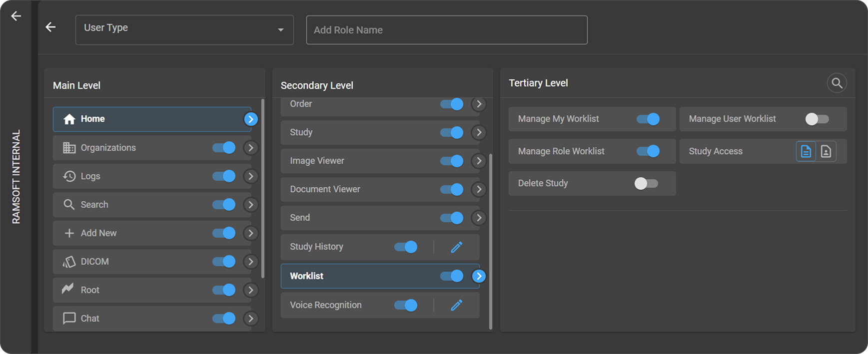
Task: Expand the Document Viewer row chevron
Action: click(479, 189)
